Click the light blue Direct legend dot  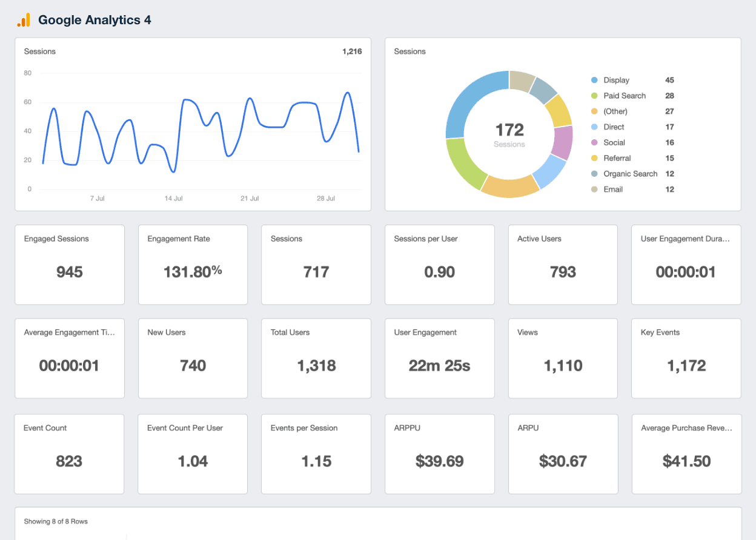pos(594,127)
